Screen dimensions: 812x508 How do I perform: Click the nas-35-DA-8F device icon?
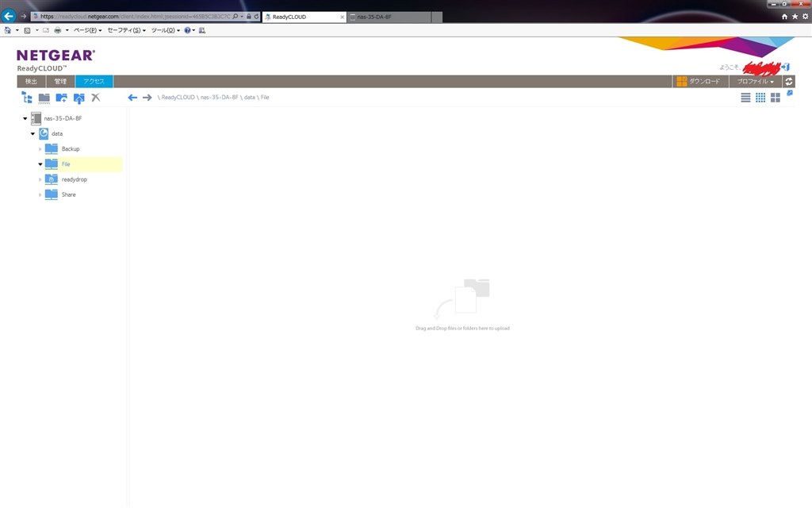pyautogui.click(x=36, y=119)
